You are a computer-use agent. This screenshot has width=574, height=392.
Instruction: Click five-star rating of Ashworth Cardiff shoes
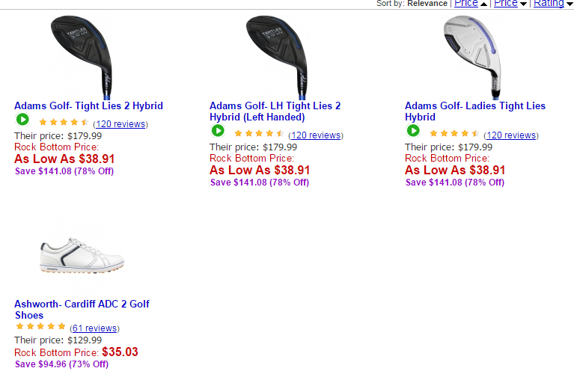coord(41,327)
